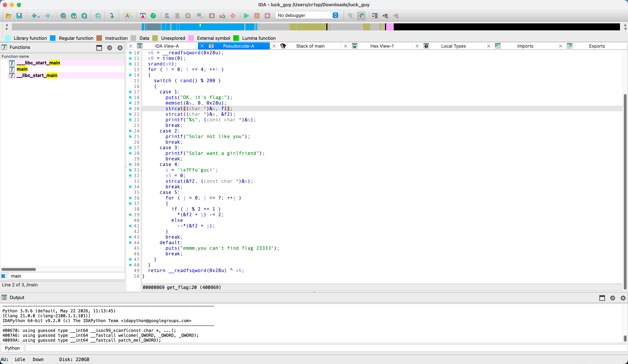Close the Output panel
The image size is (628, 364).
point(623,298)
